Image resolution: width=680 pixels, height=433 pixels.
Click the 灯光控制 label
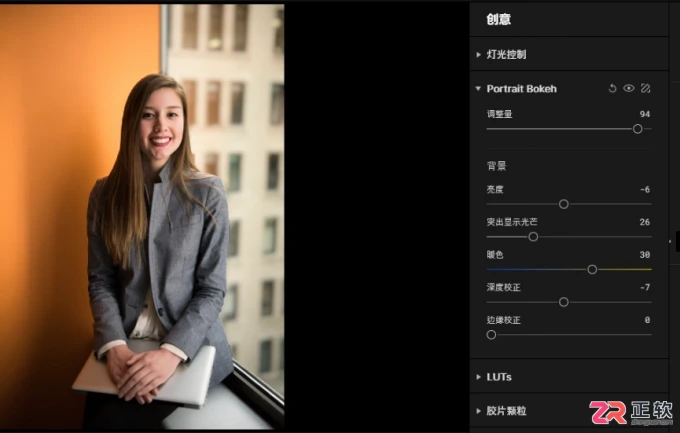click(507, 55)
